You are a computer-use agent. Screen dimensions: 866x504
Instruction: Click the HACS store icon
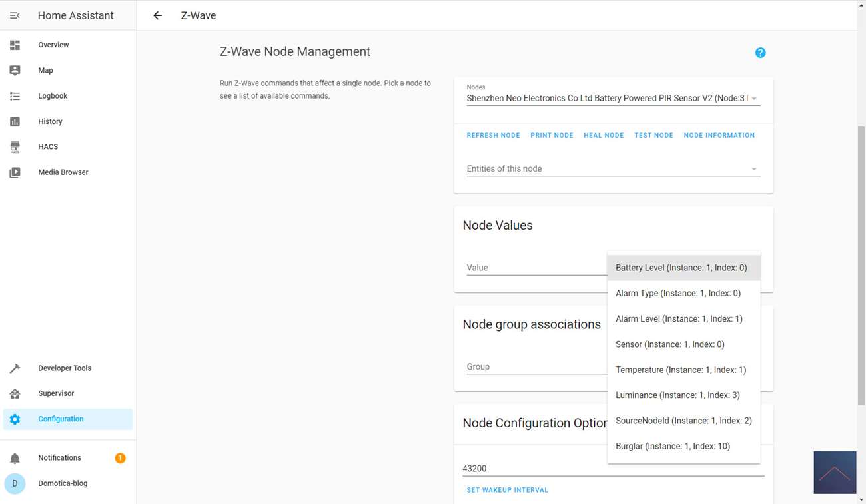point(15,147)
